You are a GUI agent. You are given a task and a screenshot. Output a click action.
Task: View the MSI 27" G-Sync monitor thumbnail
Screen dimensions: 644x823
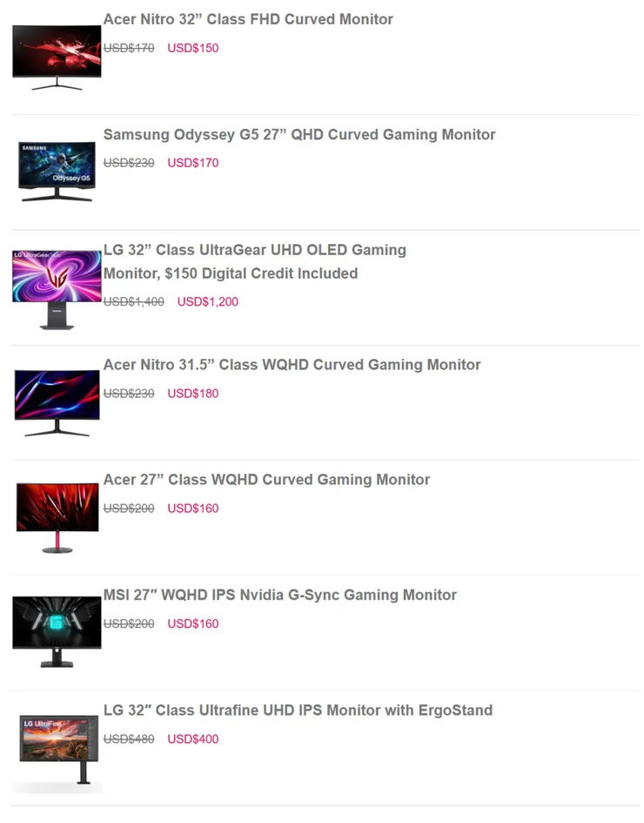coord(57,632)
